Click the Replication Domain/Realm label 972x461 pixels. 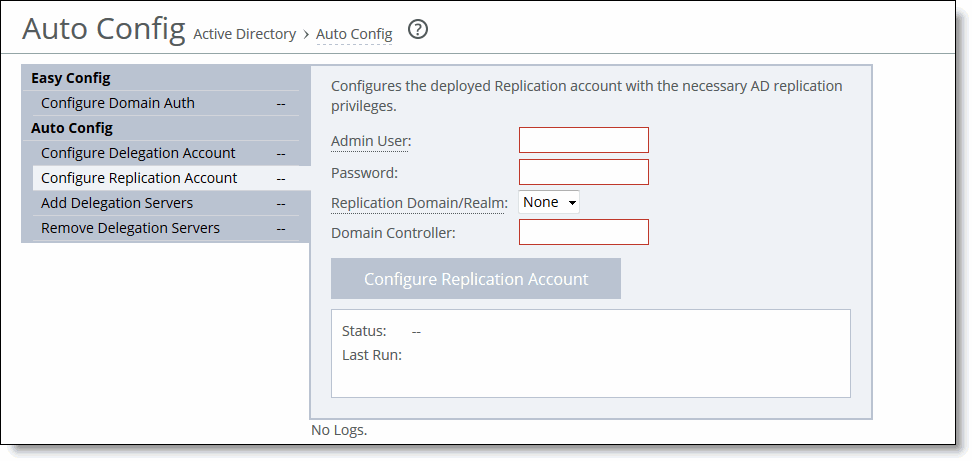point(420,203)
